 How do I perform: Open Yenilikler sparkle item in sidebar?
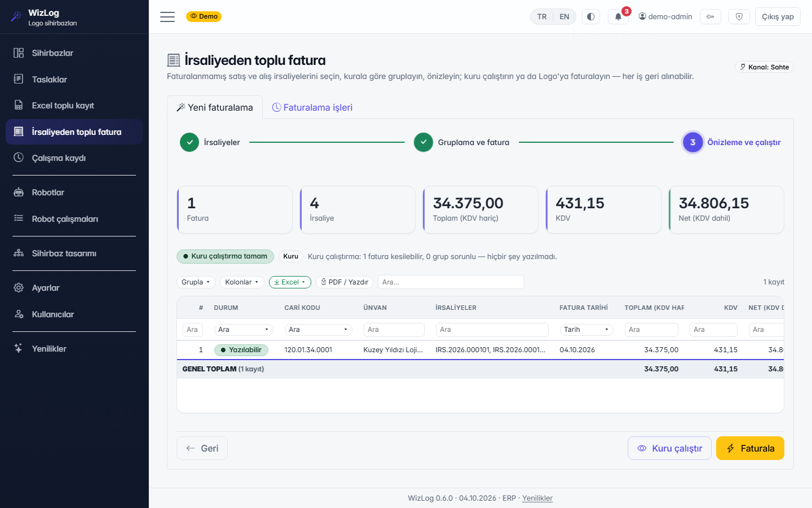(74, 349)
